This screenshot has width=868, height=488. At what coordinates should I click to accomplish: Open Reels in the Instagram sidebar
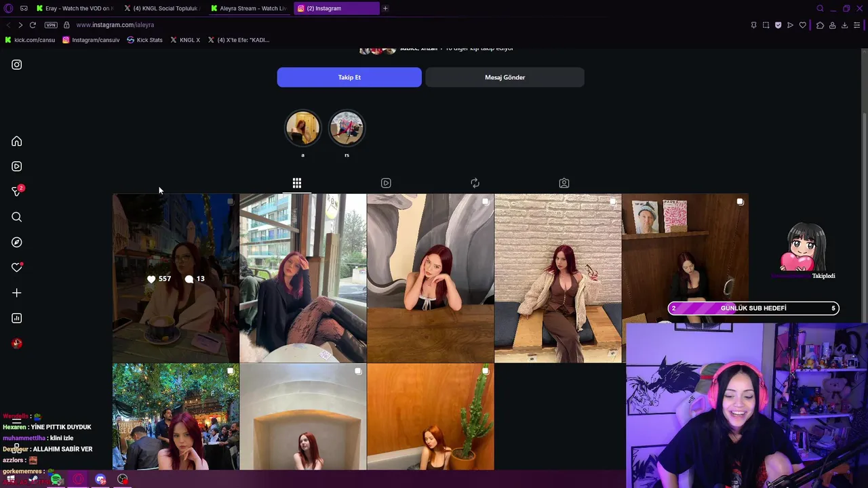[x=17, y=166]
